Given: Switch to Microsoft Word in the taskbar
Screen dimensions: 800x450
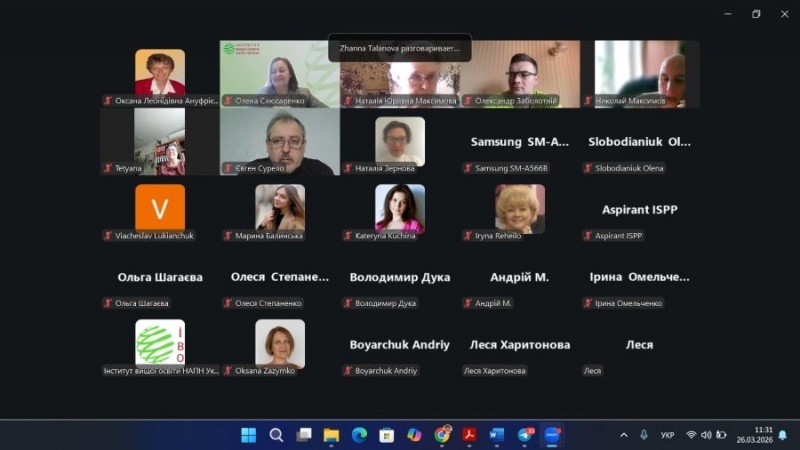Looking at the screenshot, I should pos(497,435).
